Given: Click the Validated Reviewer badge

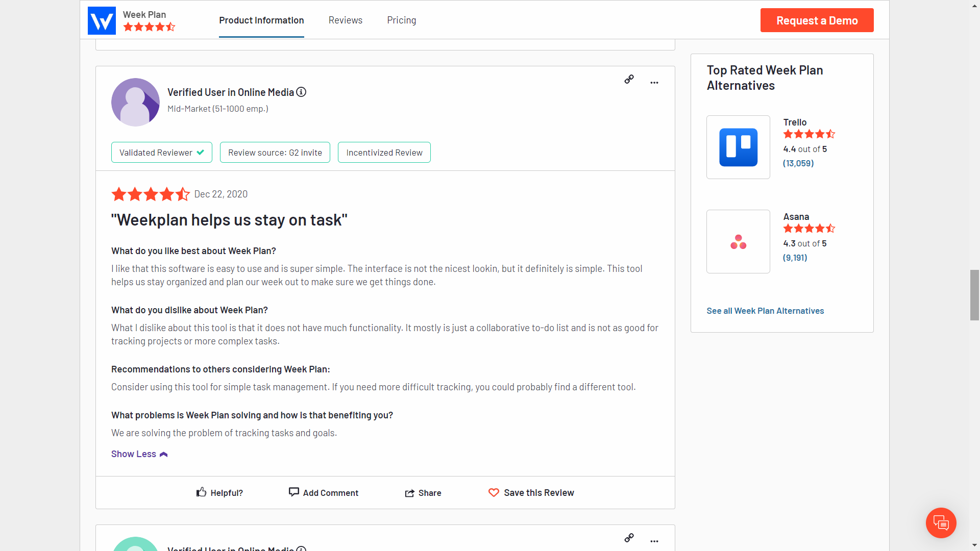Looking at the screenshot, I should click(x=161, y=153).
